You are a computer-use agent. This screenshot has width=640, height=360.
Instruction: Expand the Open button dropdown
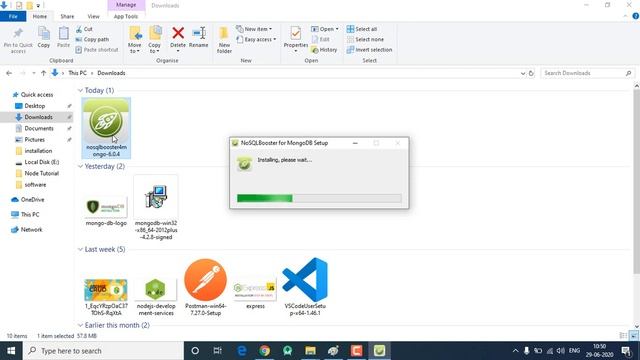point(337,29)
